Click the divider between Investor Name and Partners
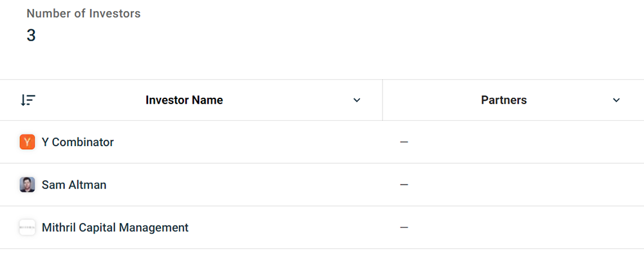Image resolution: width=644 pixels, height=254 pixels. click(383, 100)
